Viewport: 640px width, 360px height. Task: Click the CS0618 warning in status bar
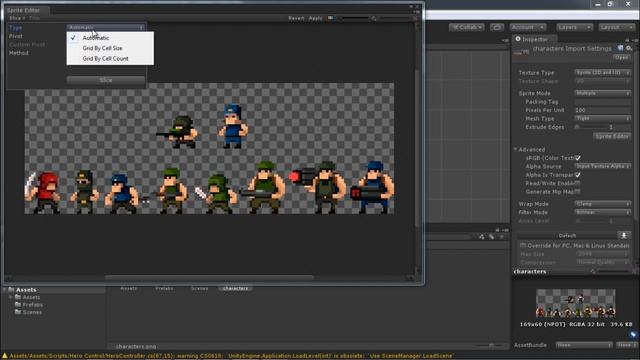click(231, 356)
